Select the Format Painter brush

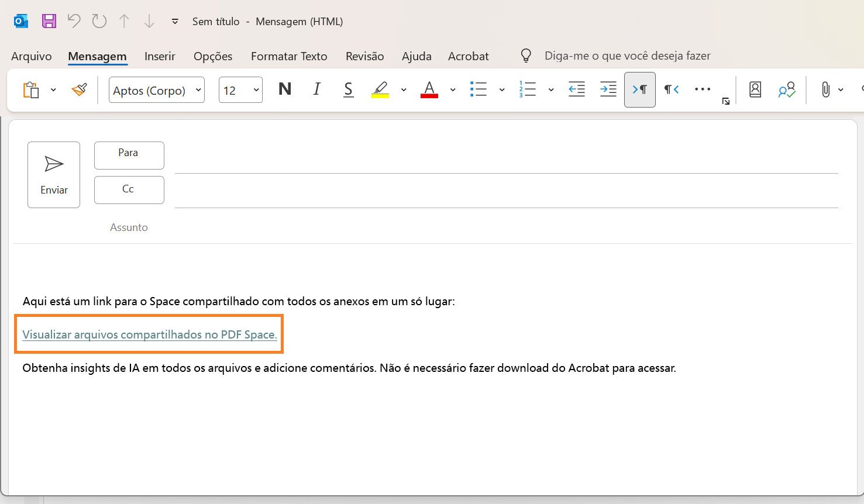click(x=79, y=90)
